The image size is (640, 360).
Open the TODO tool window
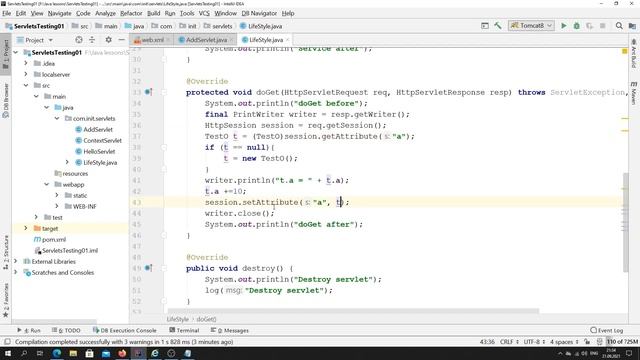[x=66, y=330]
